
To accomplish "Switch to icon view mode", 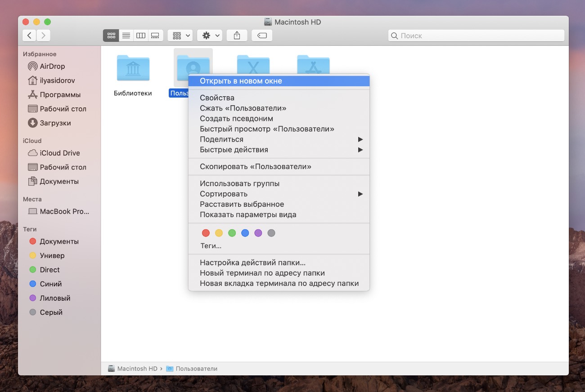I will coord(111,36).
